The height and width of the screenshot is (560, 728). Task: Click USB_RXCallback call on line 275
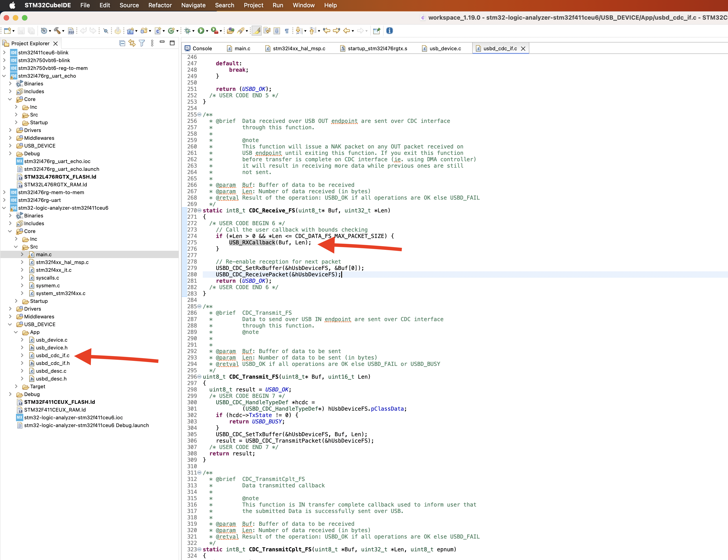click(252, 242)
